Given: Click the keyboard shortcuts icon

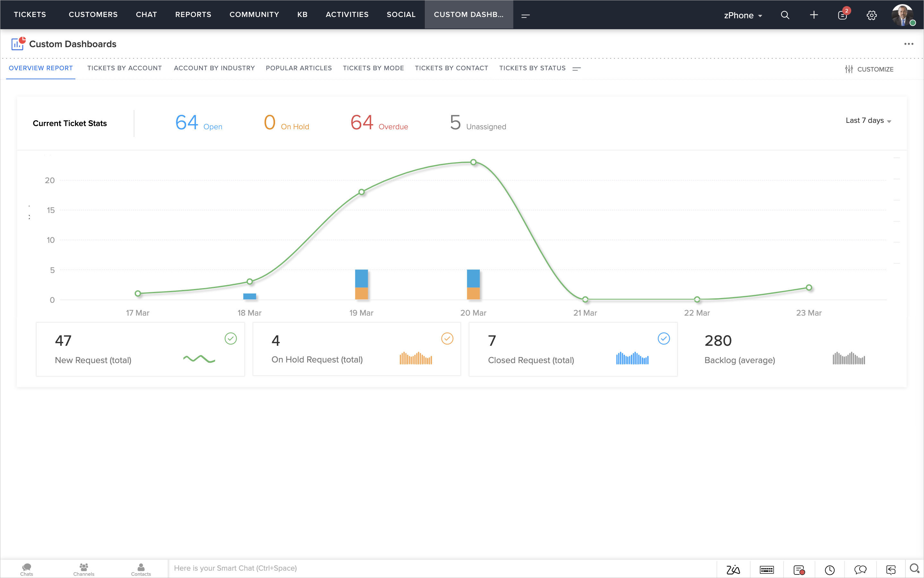Looking at the screenshot, I should tap(767, 570).
